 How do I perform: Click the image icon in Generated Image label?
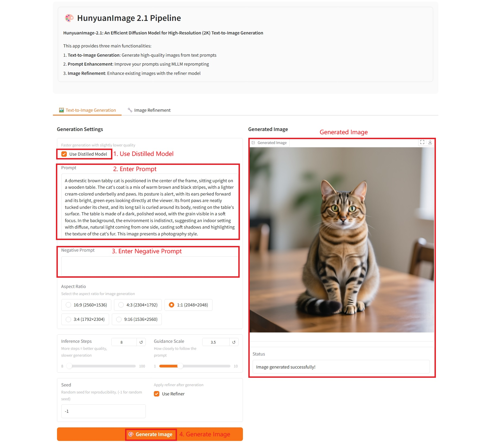253,143
